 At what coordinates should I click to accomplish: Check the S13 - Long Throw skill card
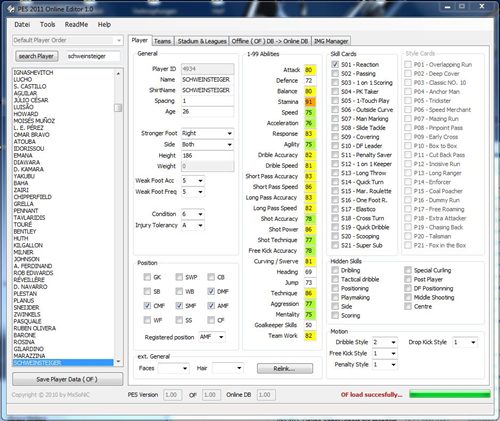(335, 173)
